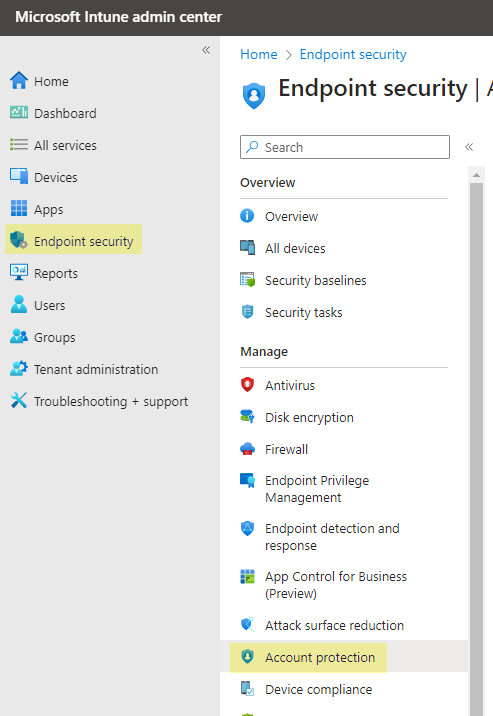This screenshot has height=716, width=493.
Task: Collapse the Endpoint security menu pane
Action: (x=469, y=147)
